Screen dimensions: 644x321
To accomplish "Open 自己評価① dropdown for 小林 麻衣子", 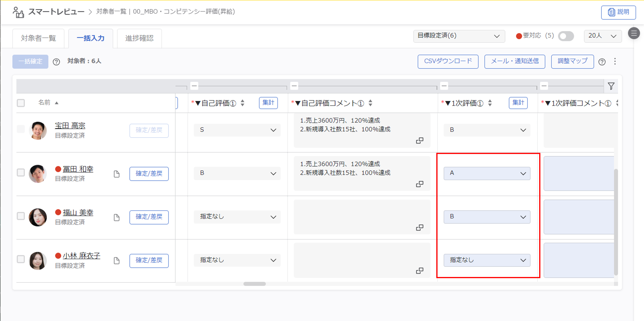I will 237,260.
